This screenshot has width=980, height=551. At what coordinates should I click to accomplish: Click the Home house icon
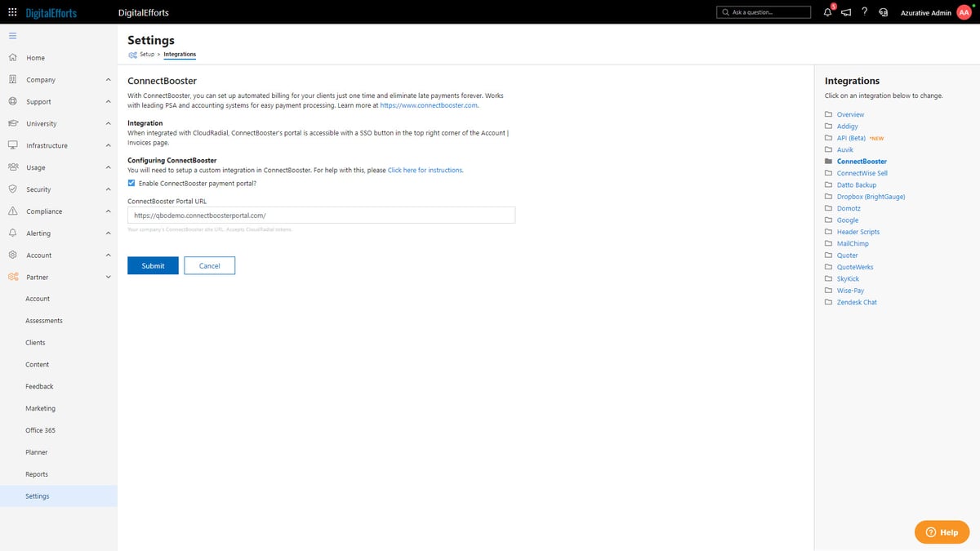click(x=12, y=58)
